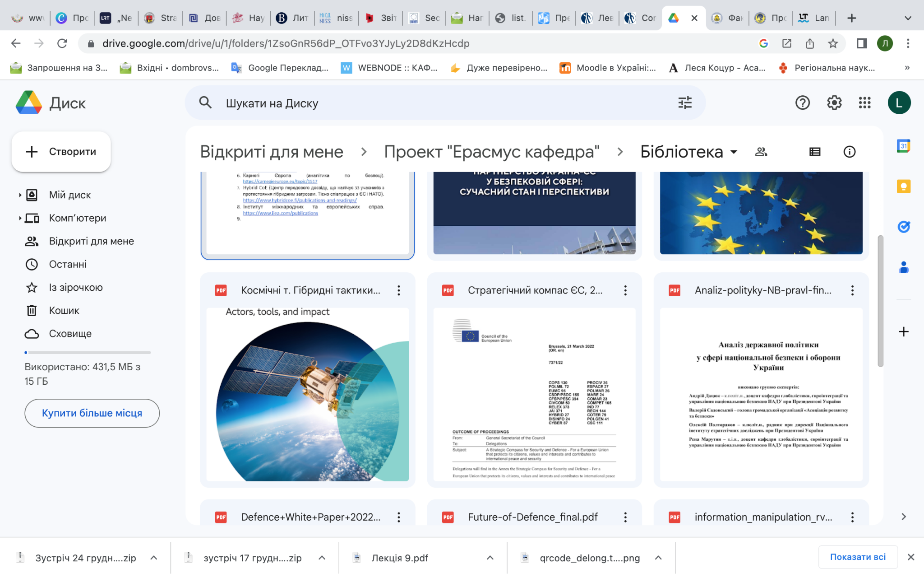Switch to the Sec browser tab
The width and height of the screenshot is (924, 578).
425,18
